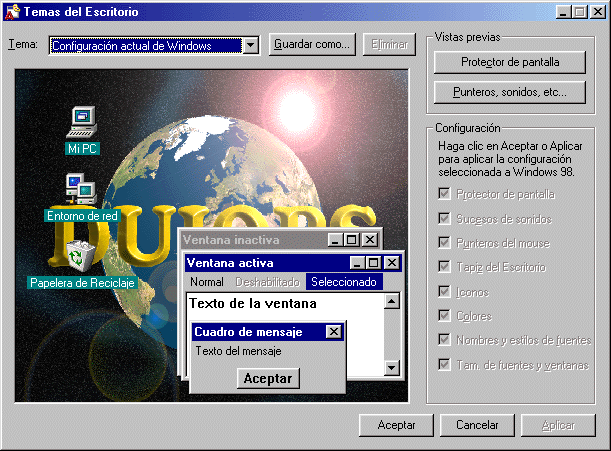Click the Temas del Escritorio title bar icon
The width and height of the screenshot is (611, 451).
pyautogui.click(x=12, y=12)
